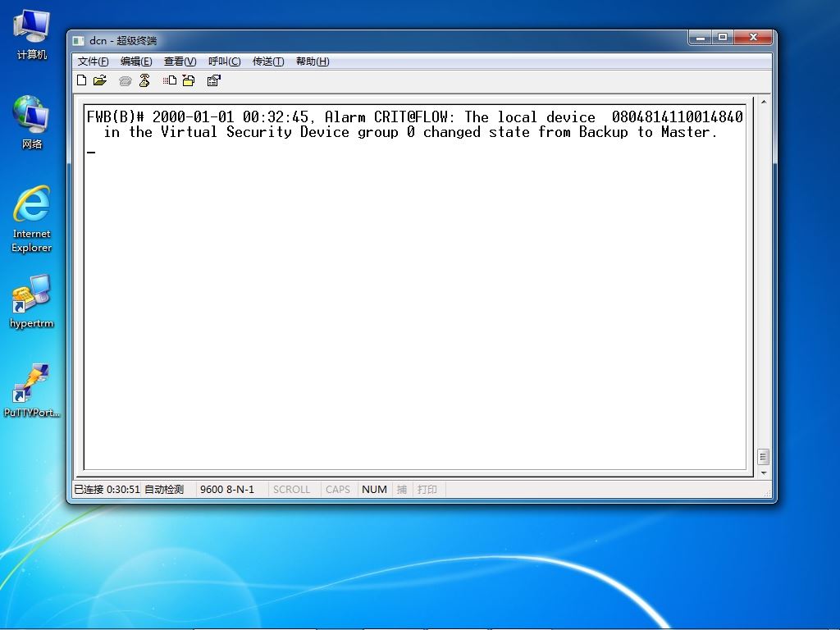The width and height of the screenshot is (840, 630).
Task: Click the terminal scrollbar up arrow
Action: (x=764, y=102)
